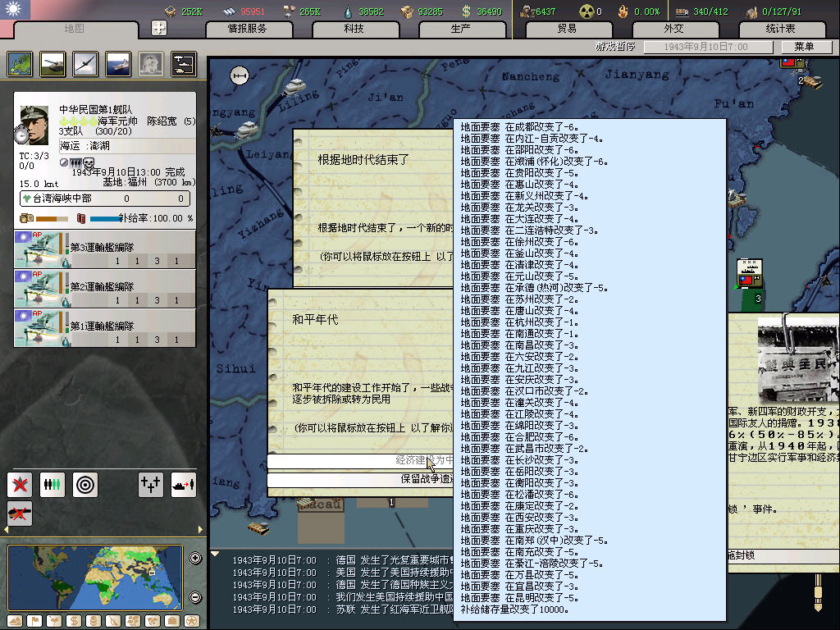This screenshot has width=840, height=630.
Task: Open the air units (plane) list
Action: click(x=85, y=64)
